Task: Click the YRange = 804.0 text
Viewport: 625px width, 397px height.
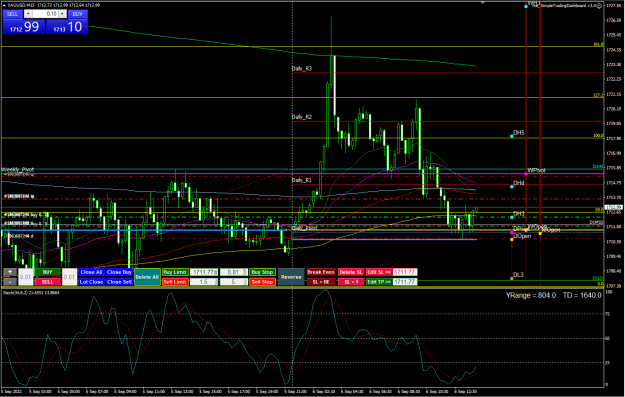Action: pyautogui.click(x=531, y=295)
